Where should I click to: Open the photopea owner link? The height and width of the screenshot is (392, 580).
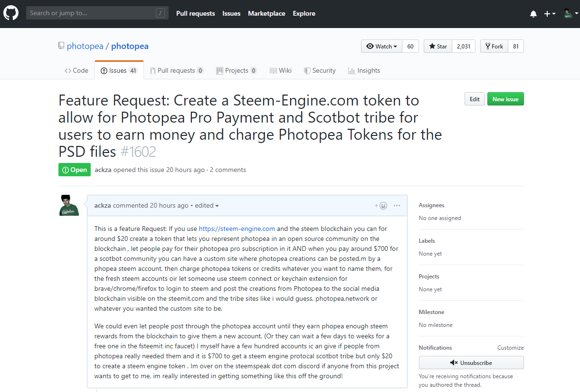click(85, 46)
